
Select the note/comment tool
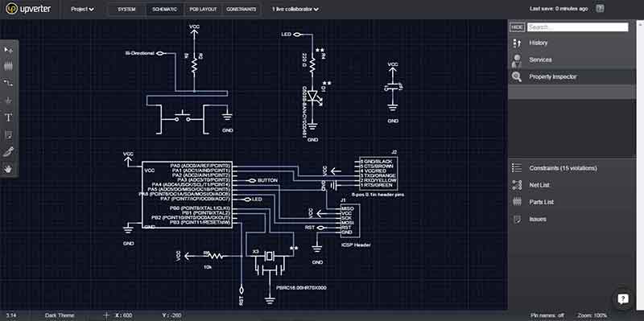9,134
